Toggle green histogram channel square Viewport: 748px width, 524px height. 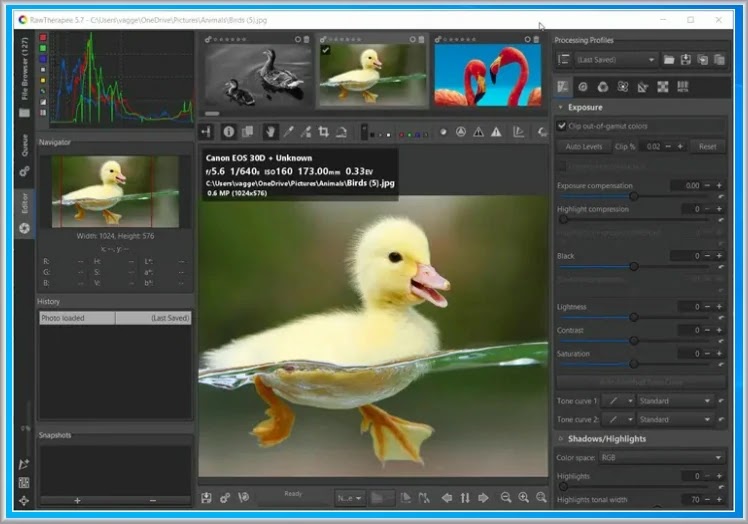[x=43, y=48]
